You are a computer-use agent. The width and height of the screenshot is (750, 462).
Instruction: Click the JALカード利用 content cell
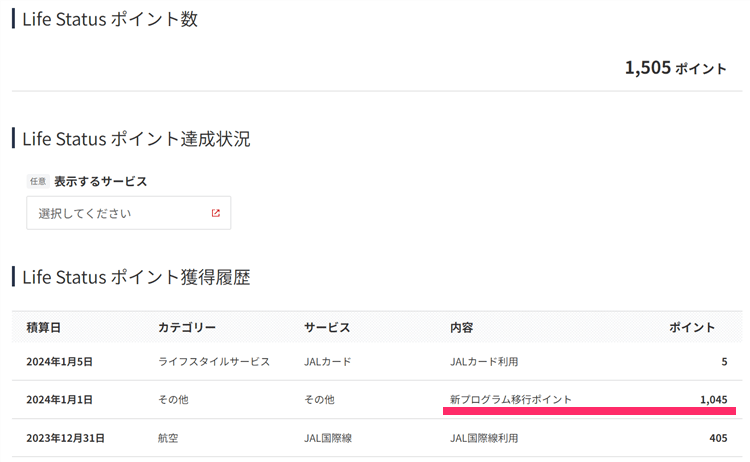click(484, 362)
